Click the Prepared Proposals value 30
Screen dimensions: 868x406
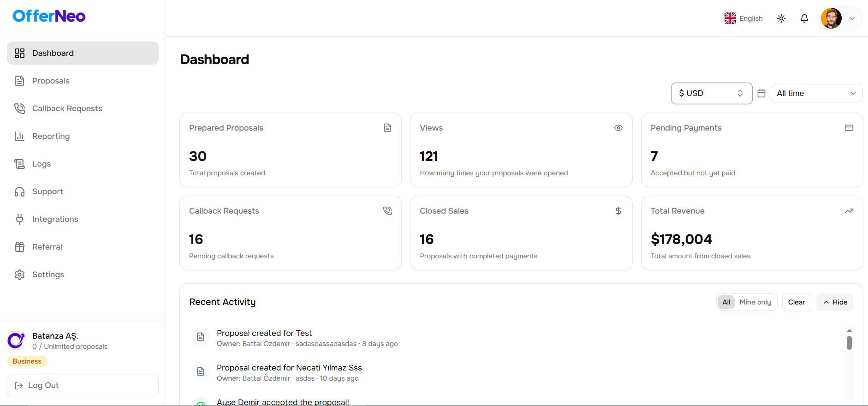point(198,156)
